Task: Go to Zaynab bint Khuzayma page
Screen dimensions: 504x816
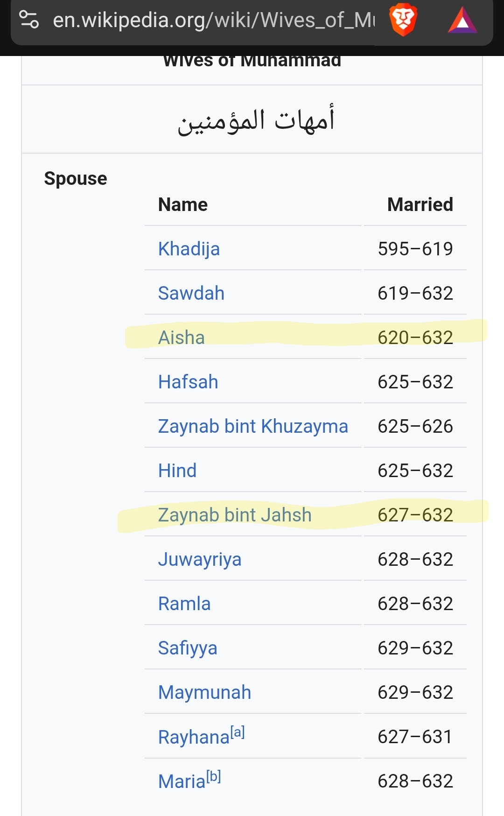Action: click(x=252, y=426)
